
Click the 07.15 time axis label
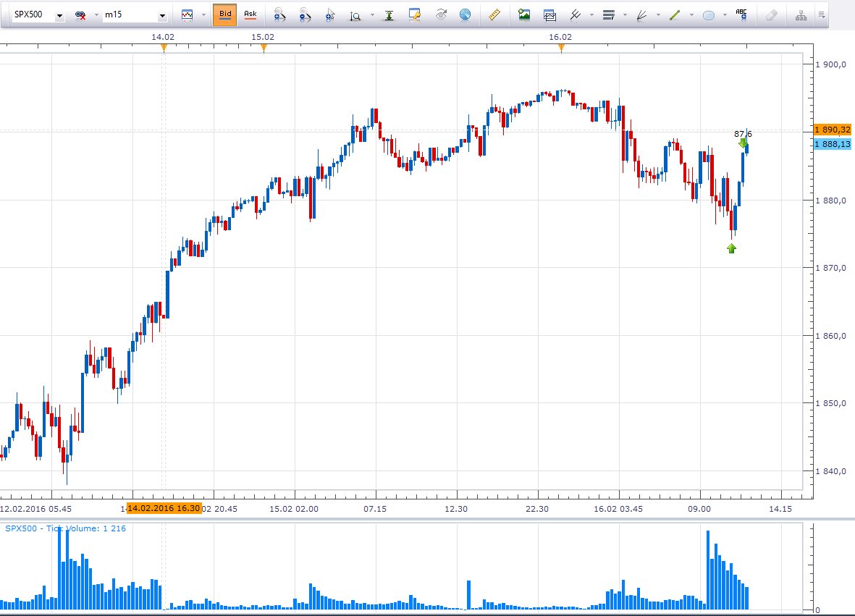[375, 509]
